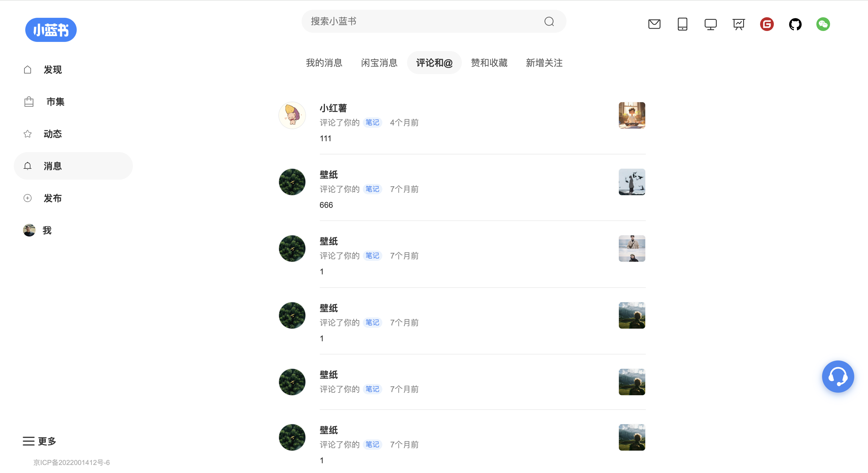Select the 新增关注 tab
The height and width of the screenshot is (473, 868).
(544, 63)
